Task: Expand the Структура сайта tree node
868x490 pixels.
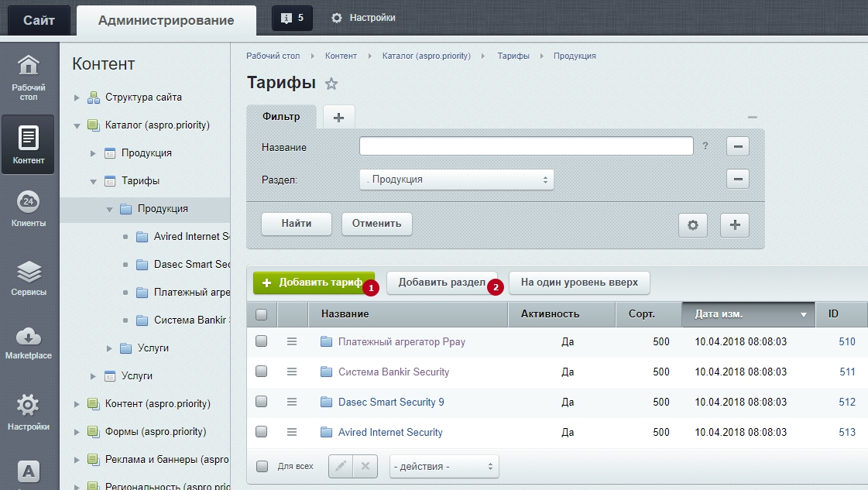Action: click(77, 98)
